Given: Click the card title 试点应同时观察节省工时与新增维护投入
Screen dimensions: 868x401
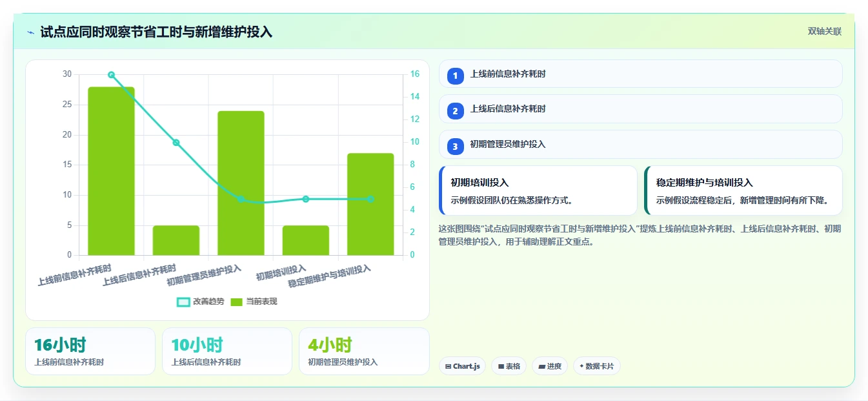Looking at the screenshot, I should click(x=156, y=32).
